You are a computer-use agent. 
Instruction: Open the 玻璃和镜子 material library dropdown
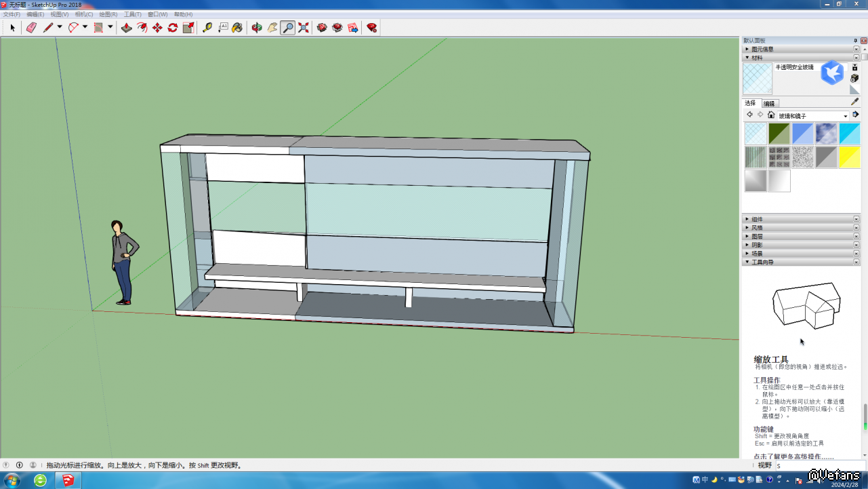click(x=845, y=116)
